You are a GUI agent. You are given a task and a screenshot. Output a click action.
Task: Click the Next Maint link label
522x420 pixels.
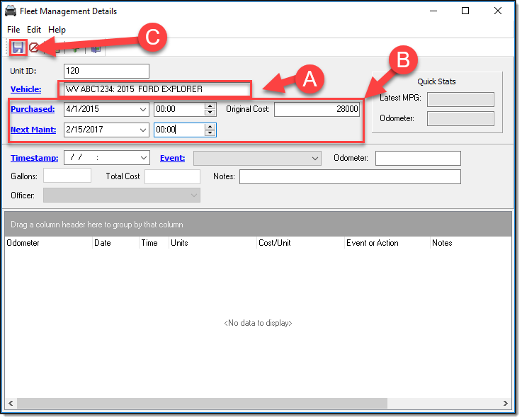[x=33, y=130]
